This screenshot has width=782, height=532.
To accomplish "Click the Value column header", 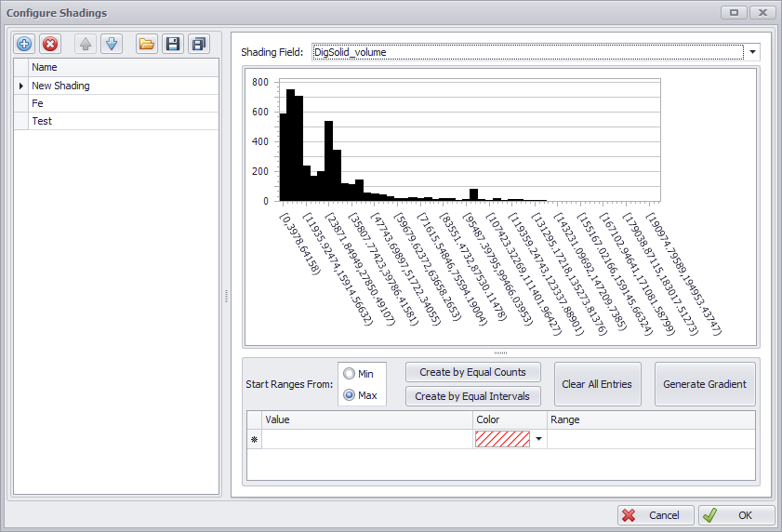I will click(367, 419).
